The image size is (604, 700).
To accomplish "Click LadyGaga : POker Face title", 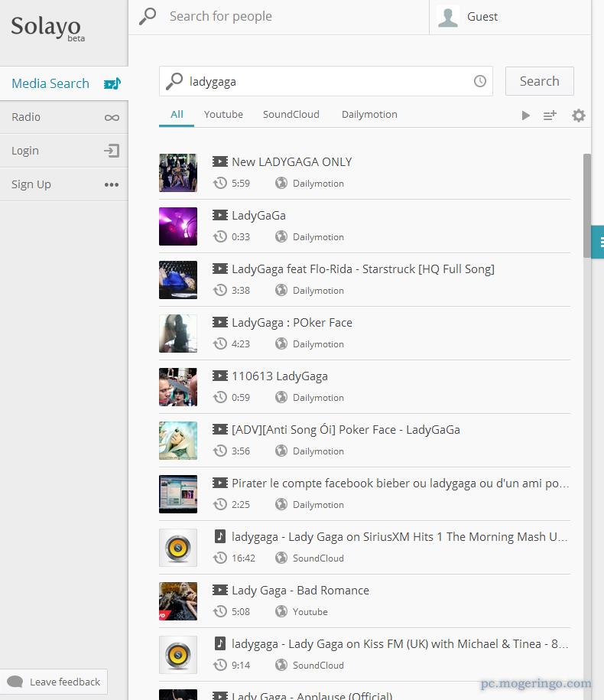I will coord(292,323).
